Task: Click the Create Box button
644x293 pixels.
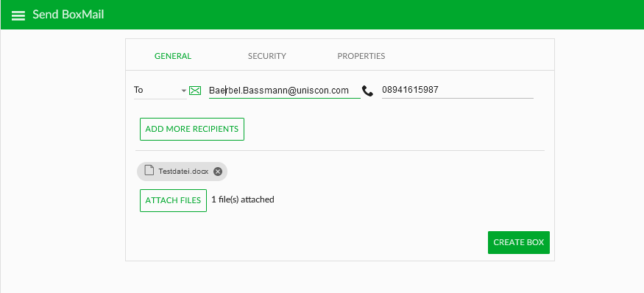Action: click(x=518, y=242)
